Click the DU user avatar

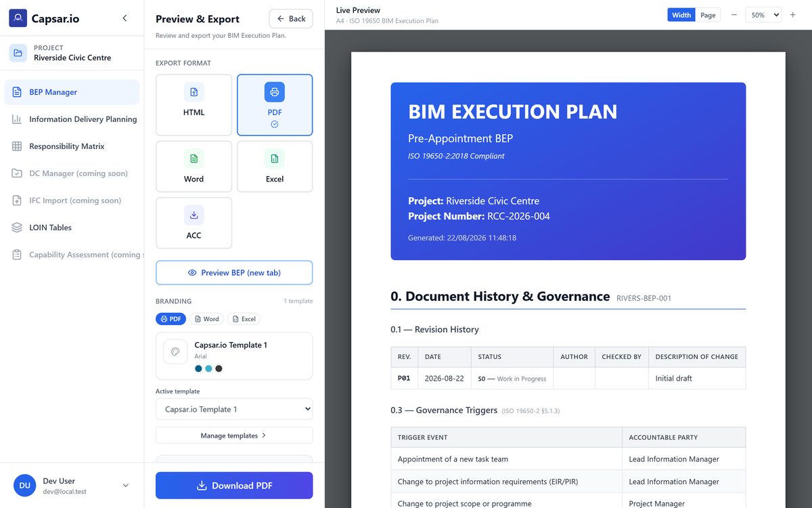coord(24,486)
